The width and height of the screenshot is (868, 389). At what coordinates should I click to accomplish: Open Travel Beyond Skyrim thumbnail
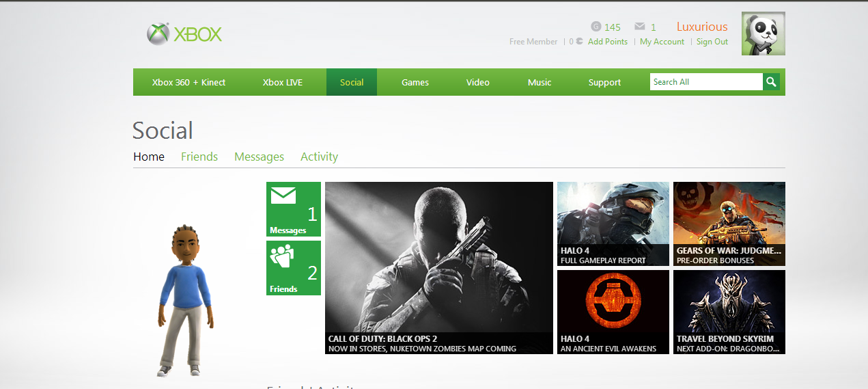pyautogui.click(x=729, y=312)
